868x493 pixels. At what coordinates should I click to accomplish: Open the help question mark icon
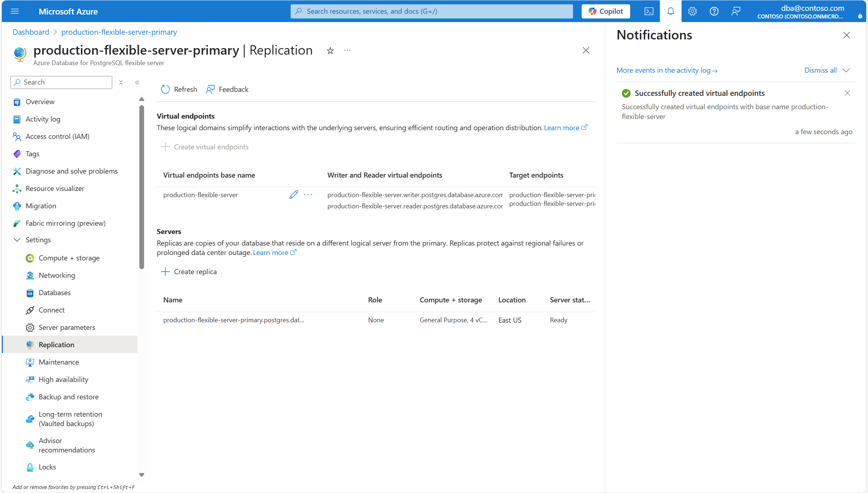point(714,11)
